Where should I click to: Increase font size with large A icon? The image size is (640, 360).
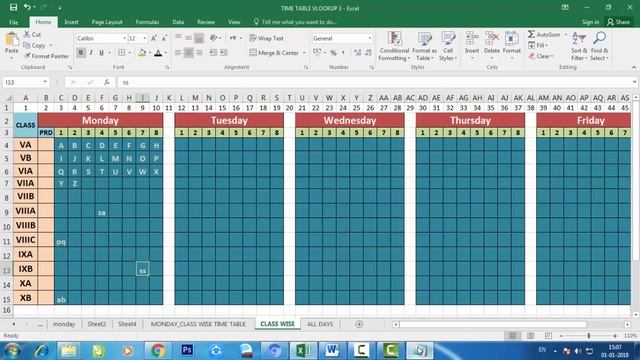[154, 38]
